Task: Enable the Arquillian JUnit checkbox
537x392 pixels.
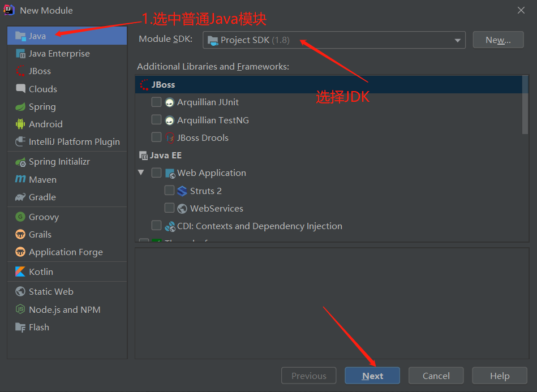Action: [x=156, y=102]
